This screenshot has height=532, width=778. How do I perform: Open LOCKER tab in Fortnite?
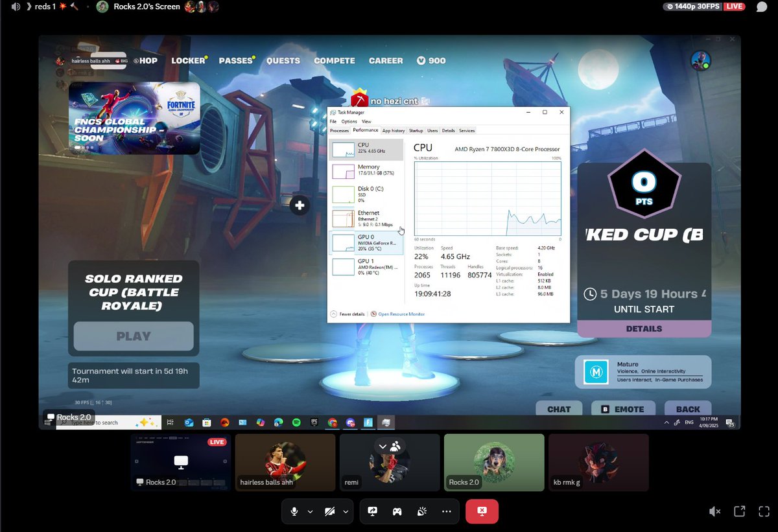(x=189, y=60)
